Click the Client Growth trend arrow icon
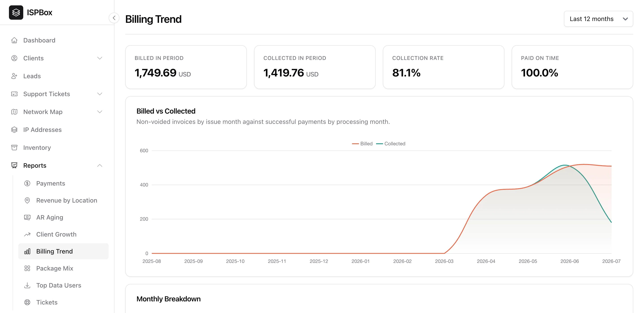The image size is (644, 313). point(27,234)
